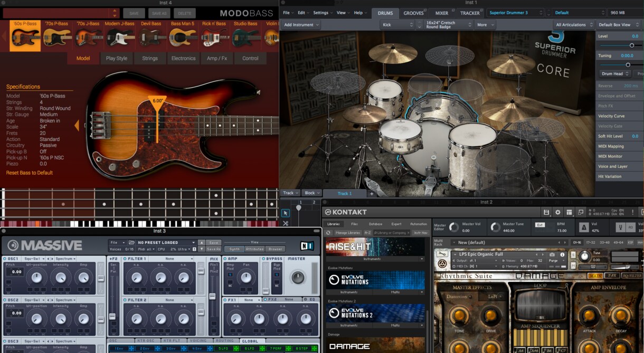The height and width of the screenshot is (353, 644).
Task: Click the SAVE AS button in MODO BASS
Action: (x=159, y=13)
